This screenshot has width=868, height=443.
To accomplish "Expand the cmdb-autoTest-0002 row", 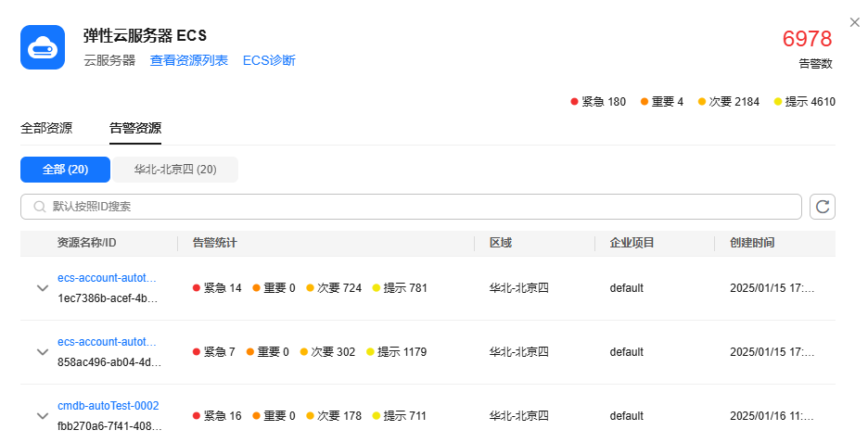I will 42,416.
